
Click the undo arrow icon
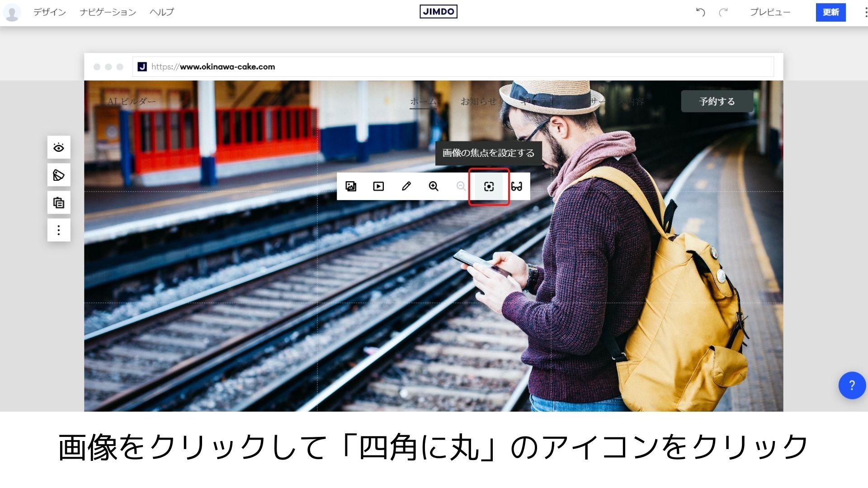click(x=700, y=12)
